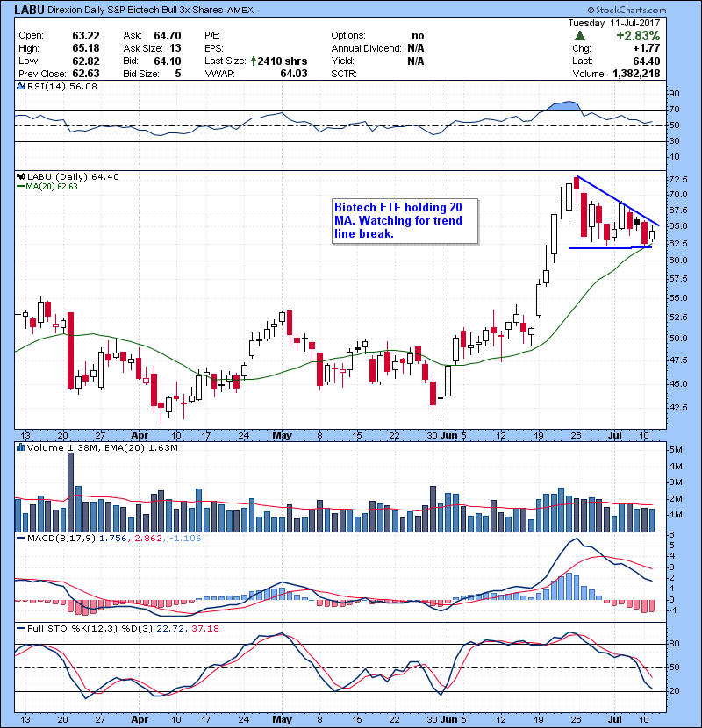Click the Volume 1.38M, EMA(20) 1.63M label
The width and height of the screenshot is (702, 728).
tap(102, 447)
